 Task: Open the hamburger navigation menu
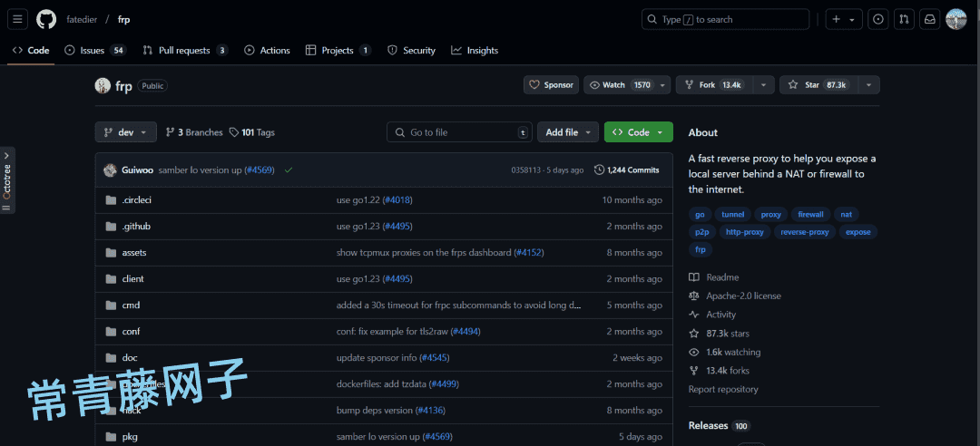point(19,19)
